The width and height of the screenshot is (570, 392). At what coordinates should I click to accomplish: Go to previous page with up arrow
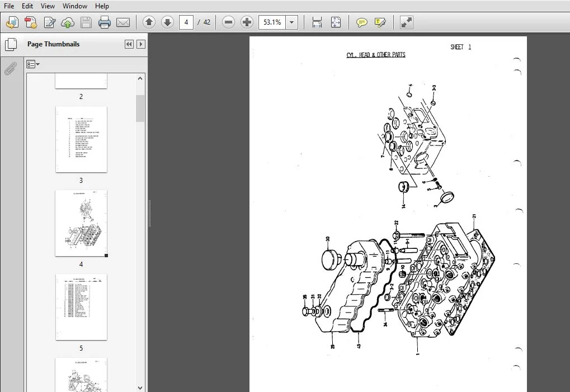(x=149, y=22)
